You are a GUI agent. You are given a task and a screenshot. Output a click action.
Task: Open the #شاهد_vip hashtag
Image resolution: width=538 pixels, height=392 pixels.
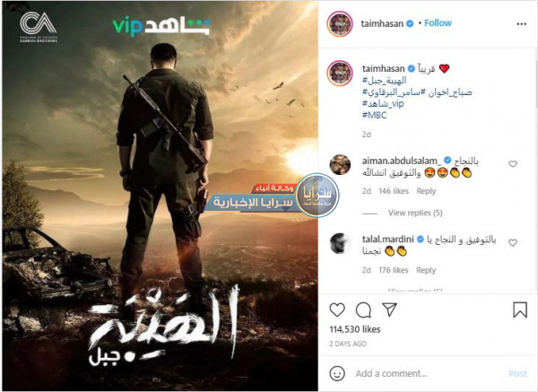[383, 104]
